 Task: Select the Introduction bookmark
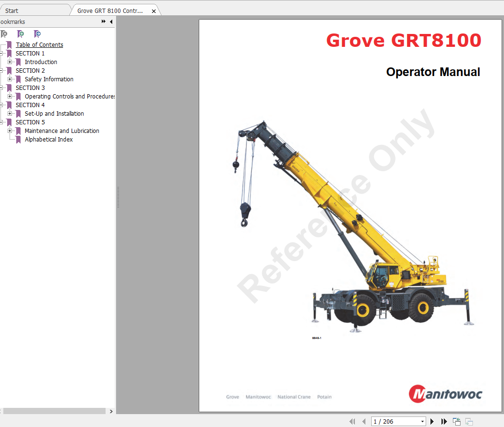tap(41, 62)
